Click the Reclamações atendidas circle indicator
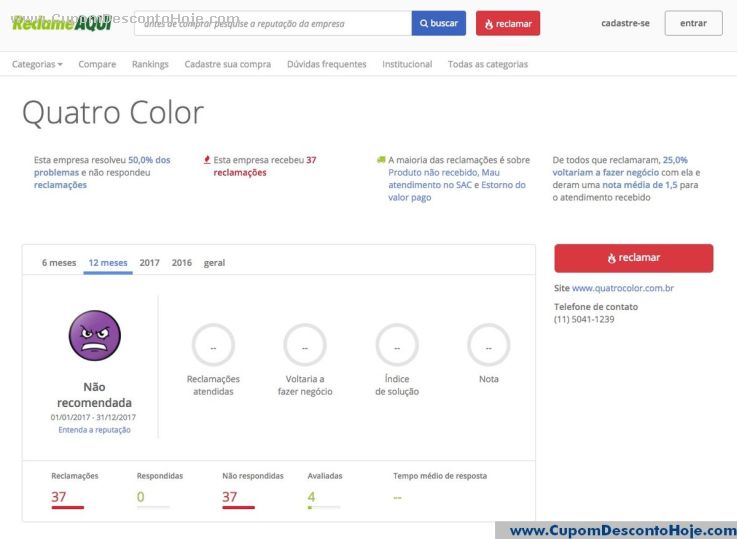The width and height of the screenshot is (737, 539). click(x=213, y=345)
